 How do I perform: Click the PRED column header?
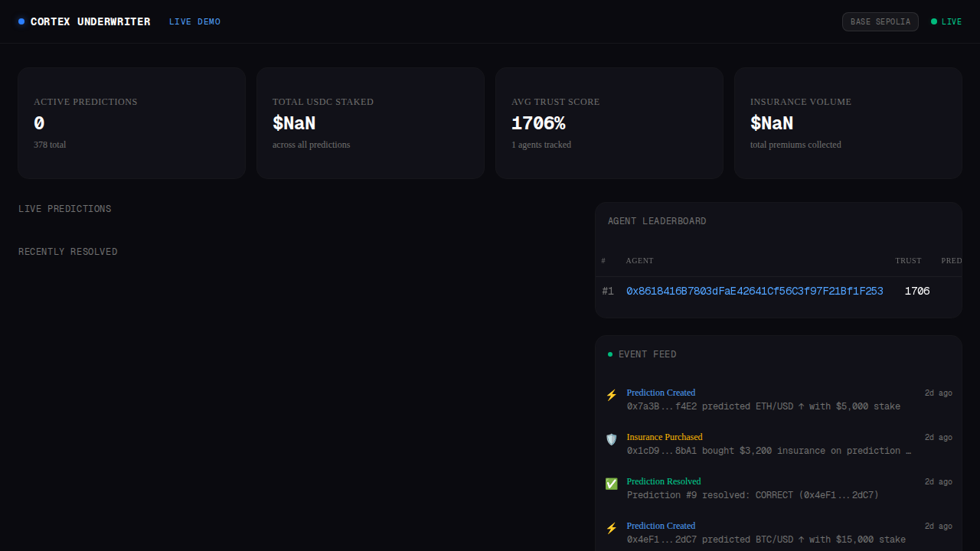click(x=952, y=261)
